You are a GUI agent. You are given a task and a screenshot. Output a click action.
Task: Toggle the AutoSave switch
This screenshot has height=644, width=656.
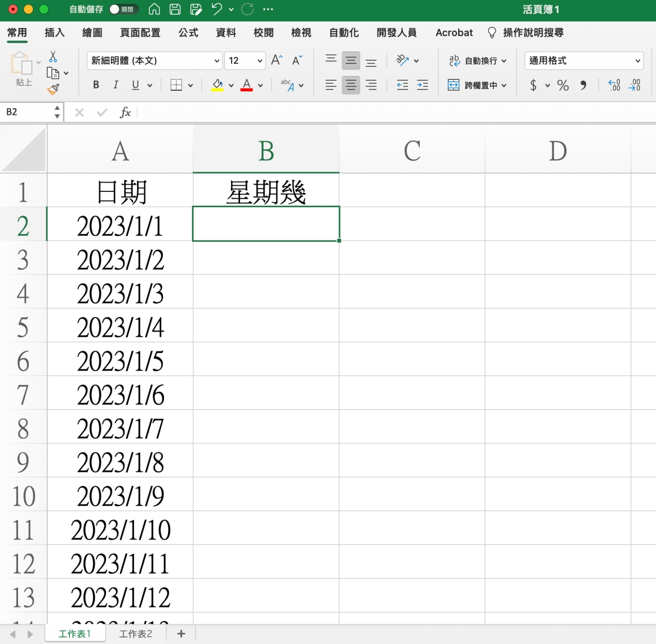pyautogui.click(x=123, y=9)
